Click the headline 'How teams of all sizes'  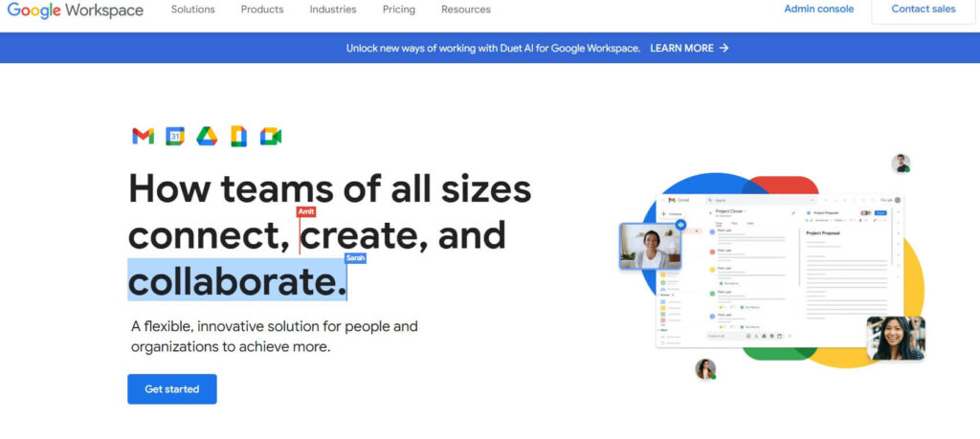tap(329, 188)
